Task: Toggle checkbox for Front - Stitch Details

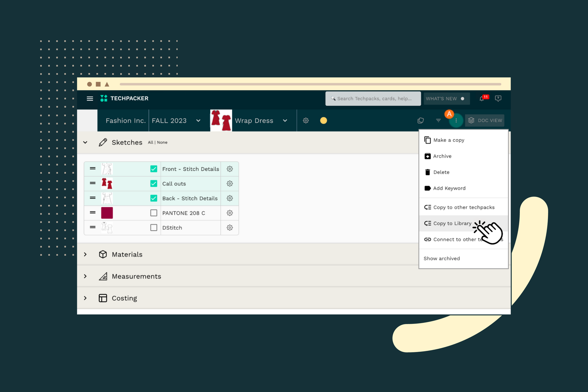Action: click(153, 169)
